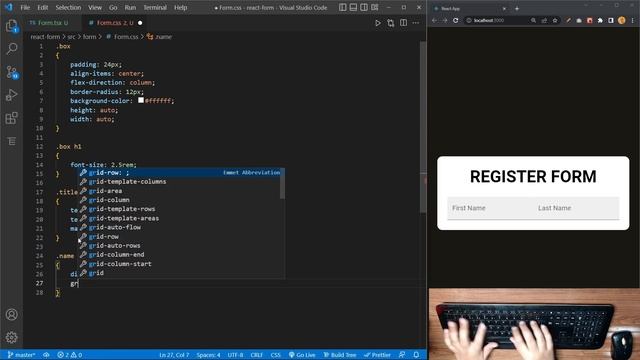The width and height of the screenshot is (640, 360).
Task: Click Go Live in status bar
Action: (x=302, y=355)
